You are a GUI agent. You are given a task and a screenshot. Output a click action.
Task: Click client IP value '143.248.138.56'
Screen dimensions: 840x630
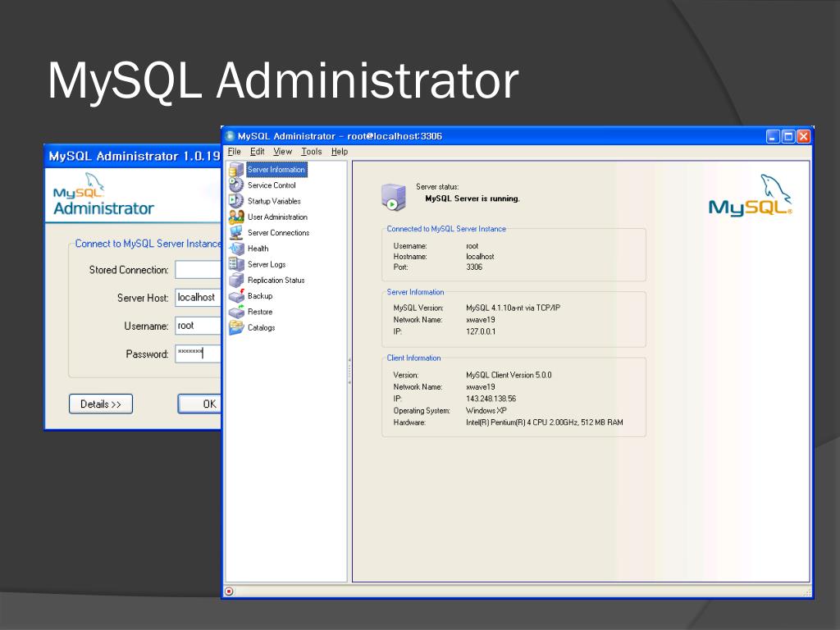coord(491,399)
